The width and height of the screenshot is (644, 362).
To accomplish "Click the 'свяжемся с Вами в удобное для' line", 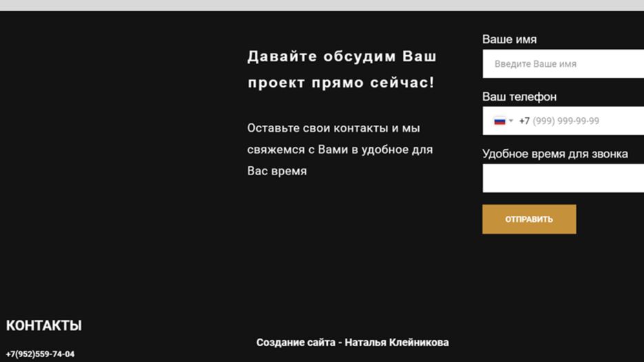I will point(340,150).
